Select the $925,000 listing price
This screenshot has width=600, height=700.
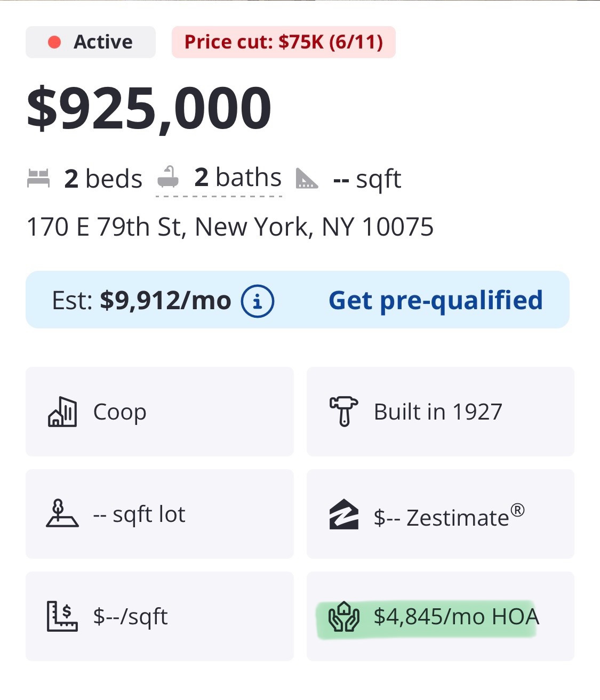[x=149, y=109]
